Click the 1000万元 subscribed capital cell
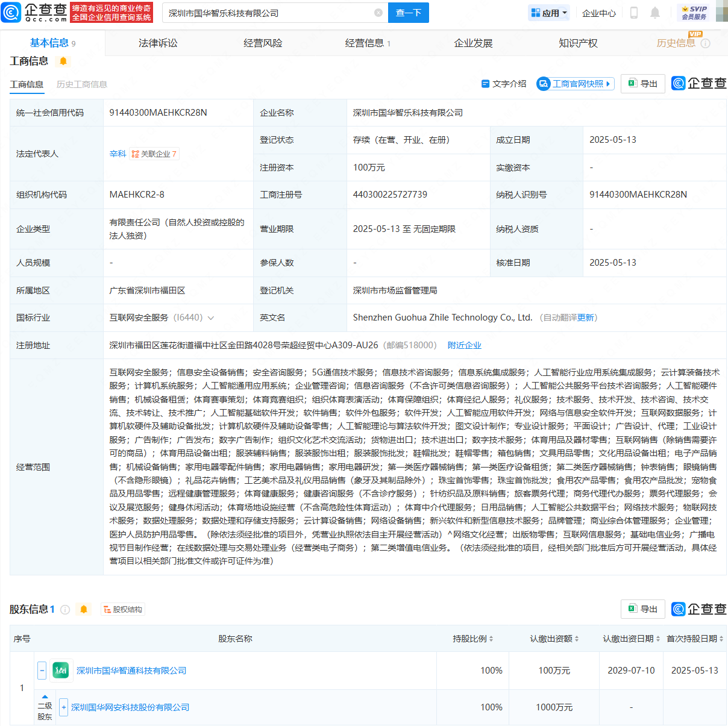 554,707
